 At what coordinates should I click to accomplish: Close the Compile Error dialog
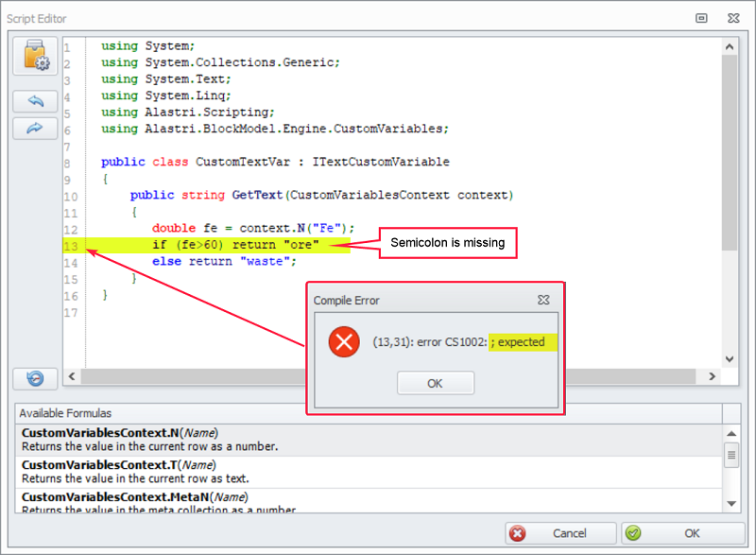(x=543, y=300)
